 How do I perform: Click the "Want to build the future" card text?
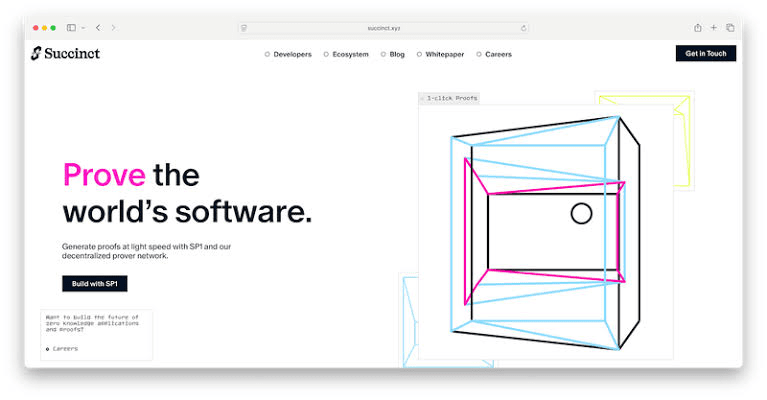tap(92, 323)
